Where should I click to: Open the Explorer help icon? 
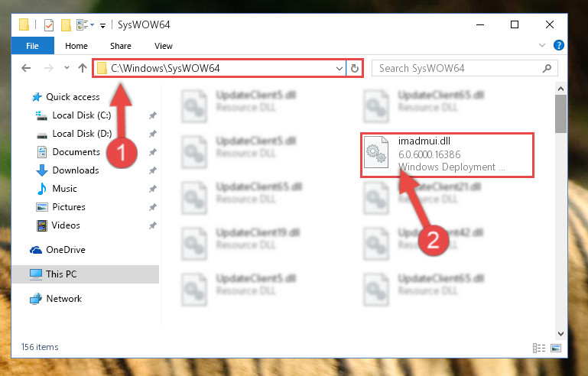point(558,45)
